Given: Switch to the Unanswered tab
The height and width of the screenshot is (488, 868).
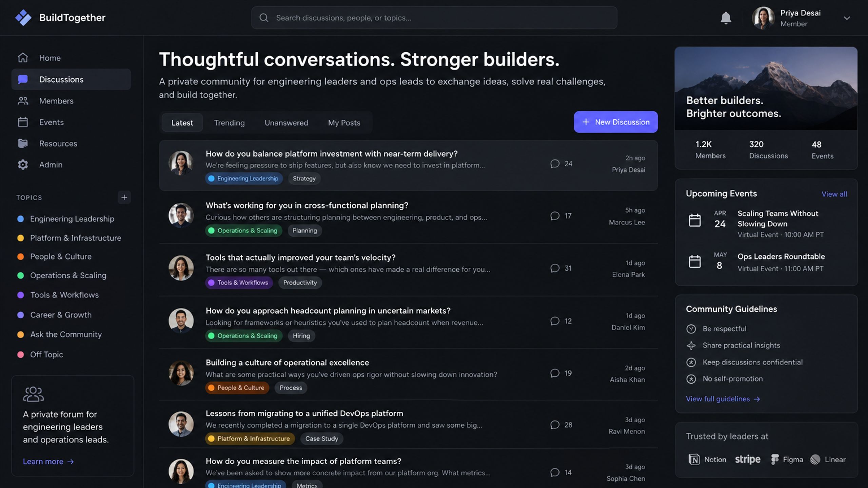Looking at the screenshot, I should coord(286,123).
